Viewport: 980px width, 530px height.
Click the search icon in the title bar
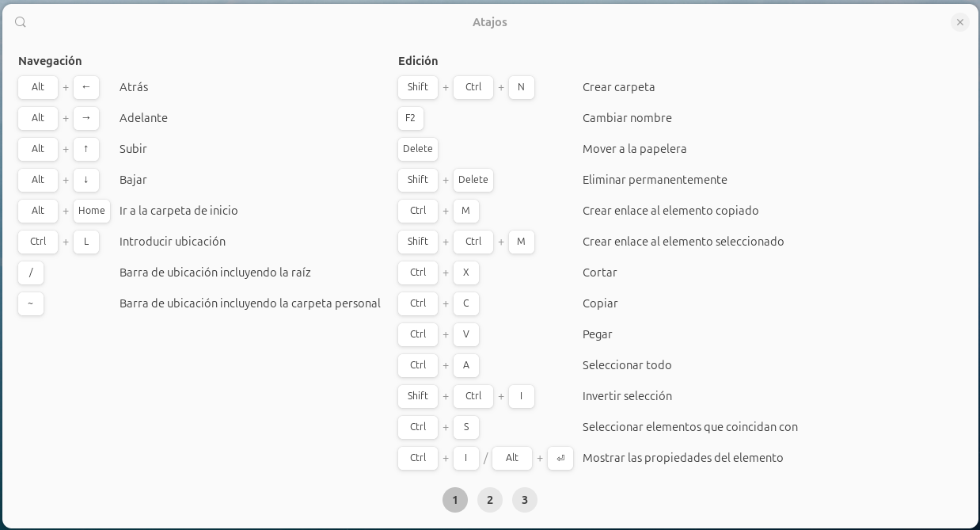21,22
